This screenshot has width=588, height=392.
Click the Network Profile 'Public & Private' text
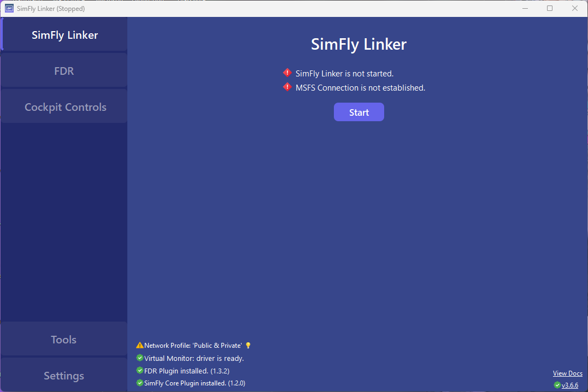193,346
